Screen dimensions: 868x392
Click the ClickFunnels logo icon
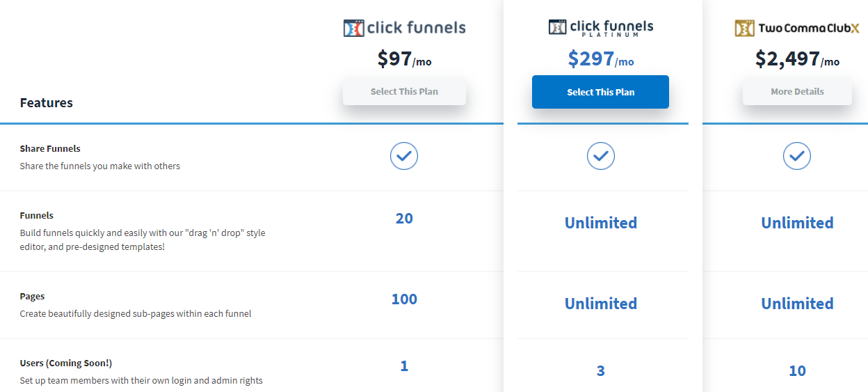tap(353, 29)
